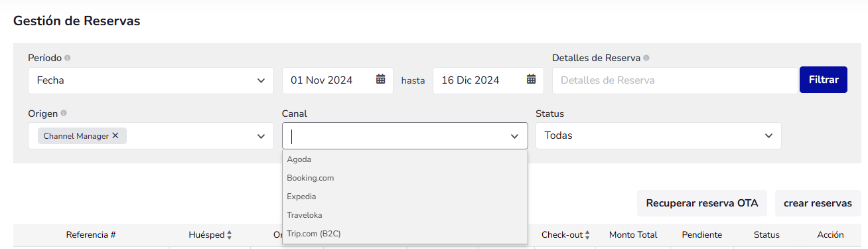Click the Filtrar button
The image size is (868, 249).
click(824, 80)
